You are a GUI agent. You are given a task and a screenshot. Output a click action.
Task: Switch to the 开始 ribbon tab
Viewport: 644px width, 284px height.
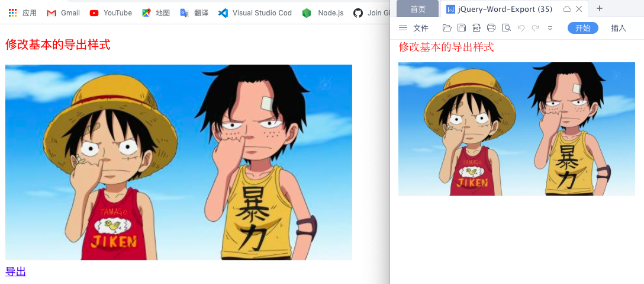(x=583, y=28)
